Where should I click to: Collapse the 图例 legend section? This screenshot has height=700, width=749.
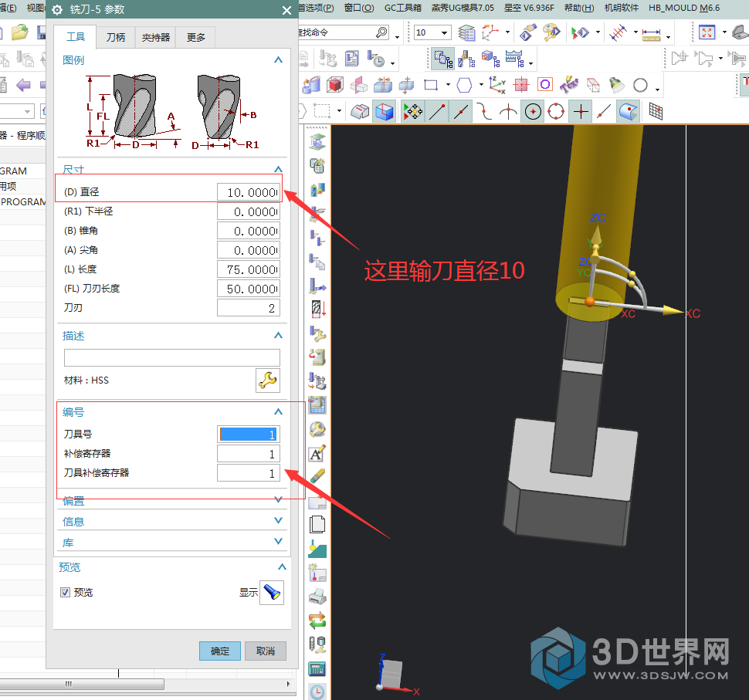279,59
